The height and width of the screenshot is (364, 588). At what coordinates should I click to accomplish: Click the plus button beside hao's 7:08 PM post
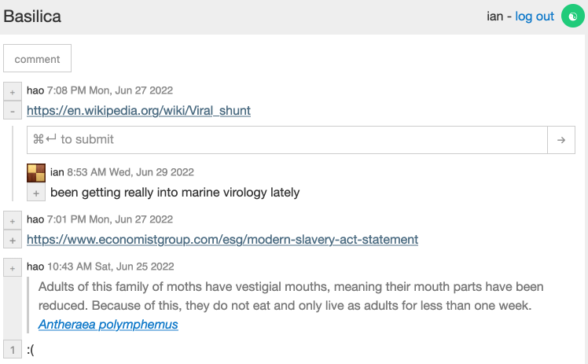click(x=13, y=91)
